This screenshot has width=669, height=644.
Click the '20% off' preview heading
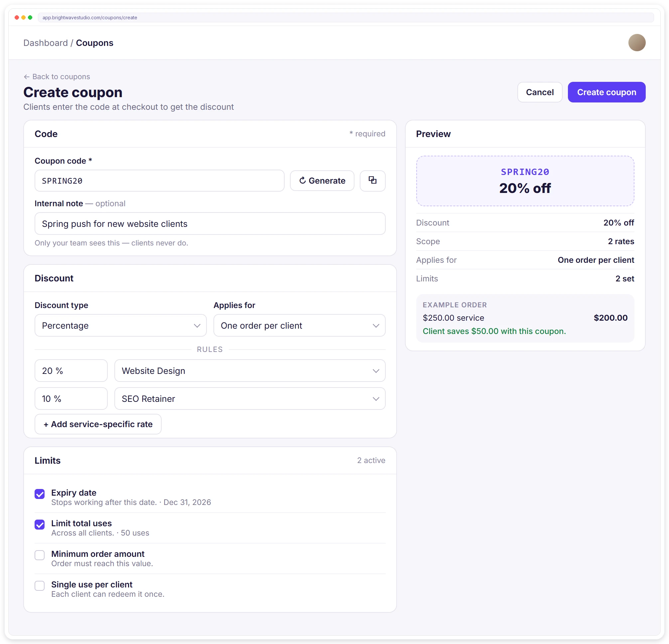pos(525,188)
